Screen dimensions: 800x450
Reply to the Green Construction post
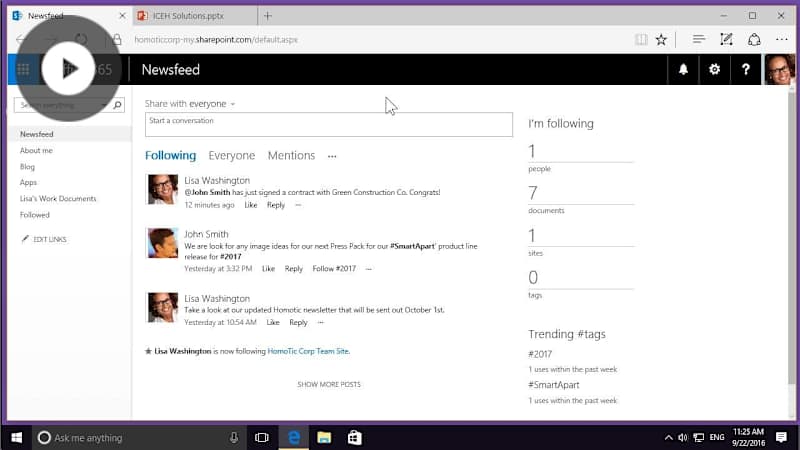click(x=276, y=205)
